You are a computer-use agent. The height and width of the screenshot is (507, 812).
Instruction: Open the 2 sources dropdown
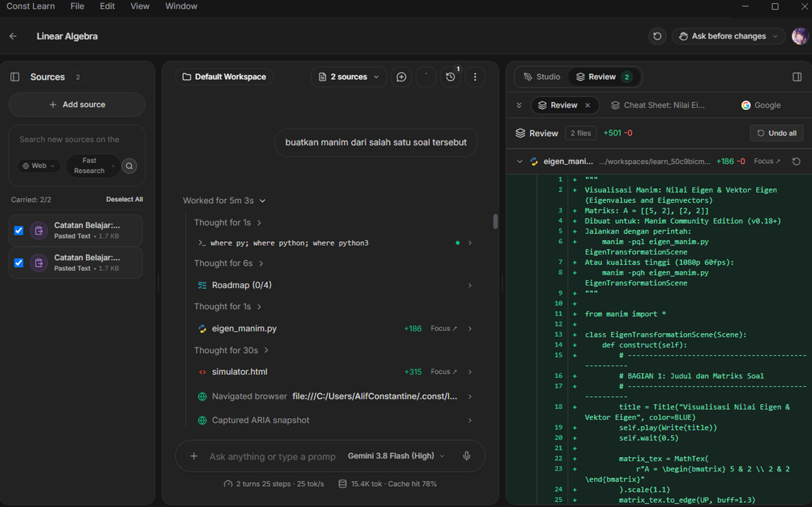pos(348,77)
